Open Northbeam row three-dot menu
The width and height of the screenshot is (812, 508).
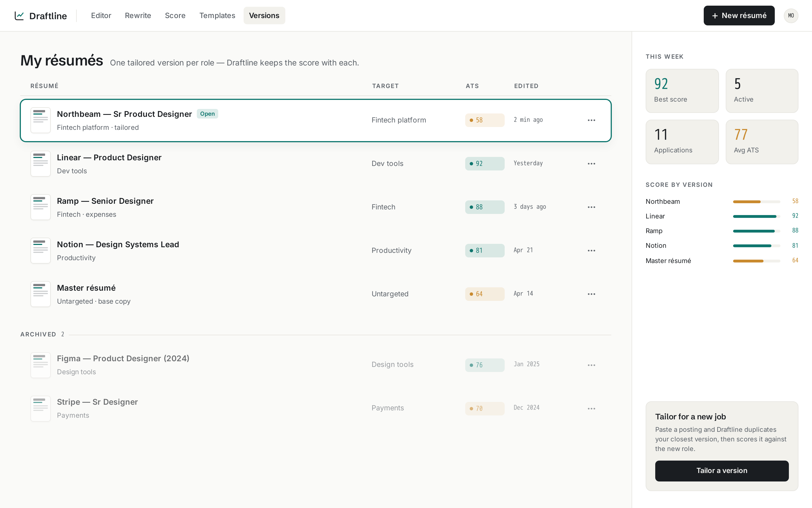[591, 120]
